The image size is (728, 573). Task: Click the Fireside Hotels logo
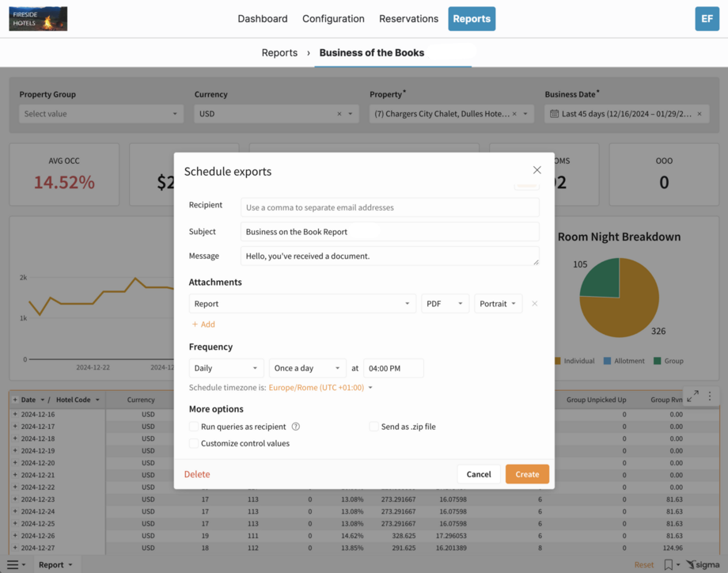click(x=38, y=18)
